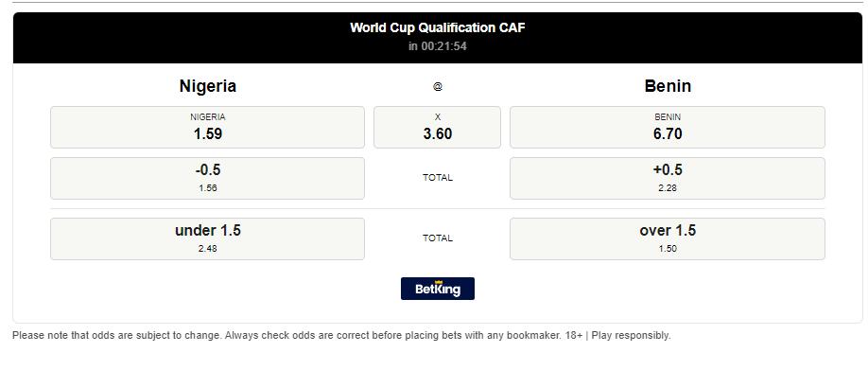Choose over 1.5 goals at 1.50
Image resolution: width=868 pixels, height=370 pixels.
tap(667, 238)
